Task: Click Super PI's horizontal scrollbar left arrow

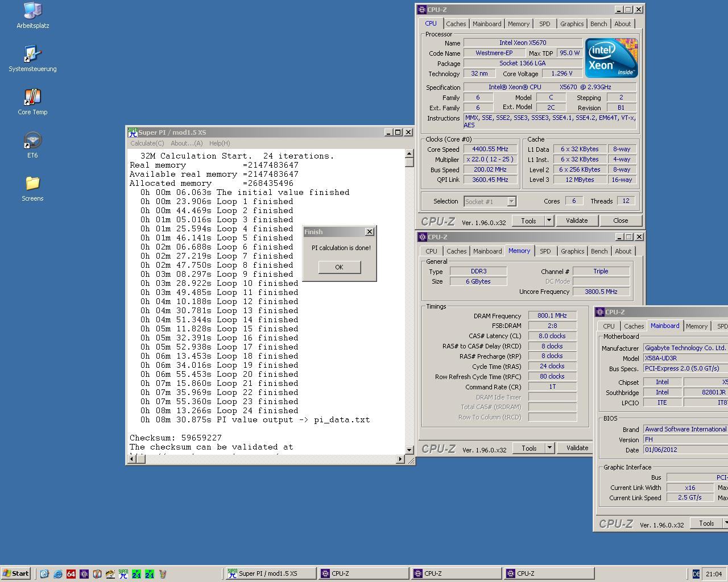Action: click(x=131, y=459)
